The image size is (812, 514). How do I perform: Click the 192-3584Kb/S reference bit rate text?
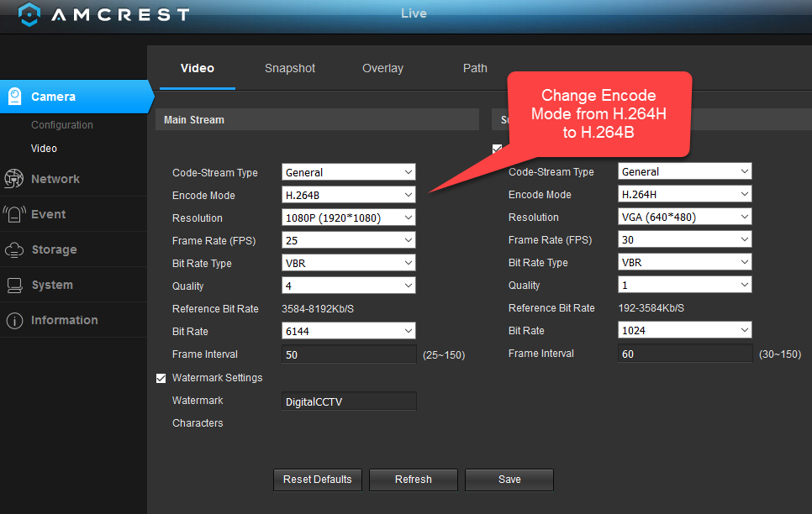tap(651, 308)
